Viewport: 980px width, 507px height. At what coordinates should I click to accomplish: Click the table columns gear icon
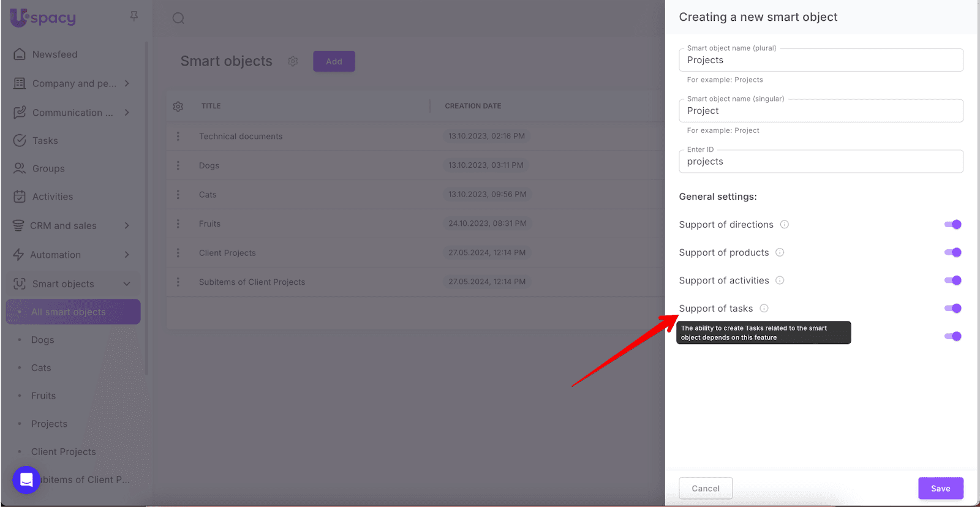tap(178, 107)
